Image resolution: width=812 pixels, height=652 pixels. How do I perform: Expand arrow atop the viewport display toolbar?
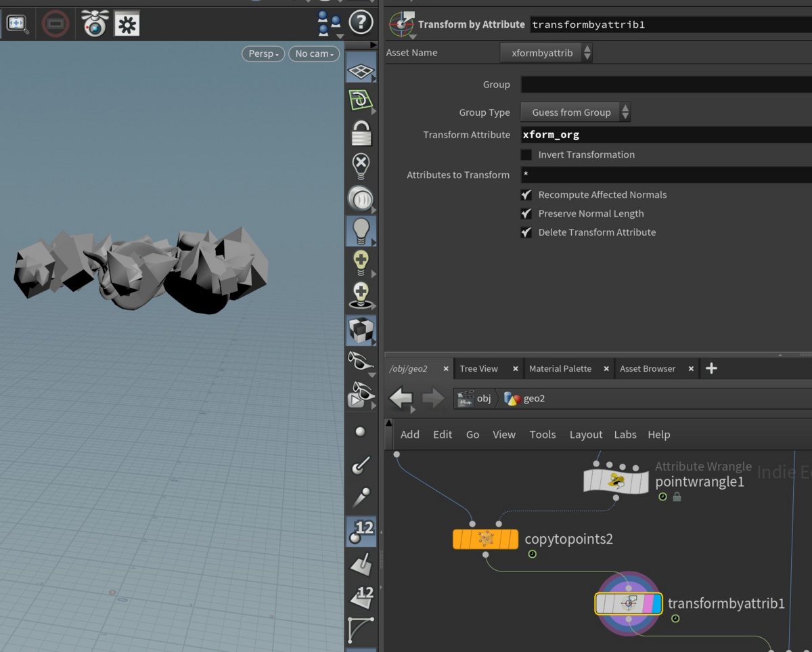point(373,45)
